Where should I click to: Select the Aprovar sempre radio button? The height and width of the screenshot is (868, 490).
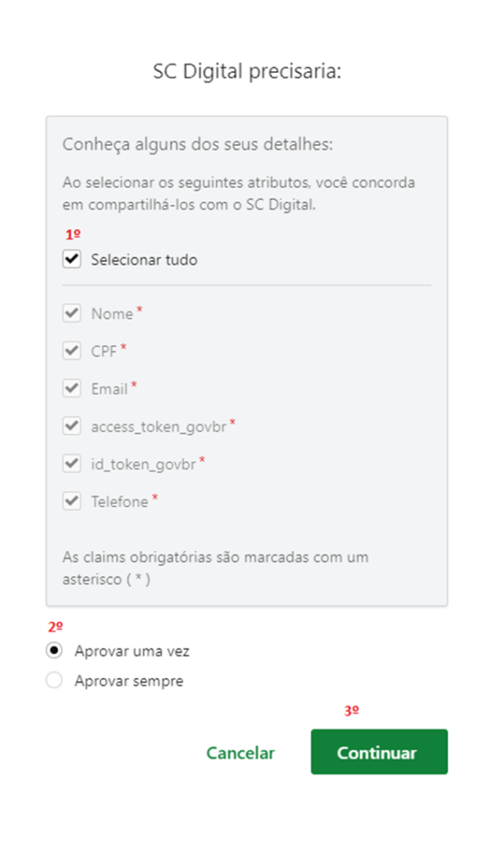pyautogui.click(x=54, y=681)
